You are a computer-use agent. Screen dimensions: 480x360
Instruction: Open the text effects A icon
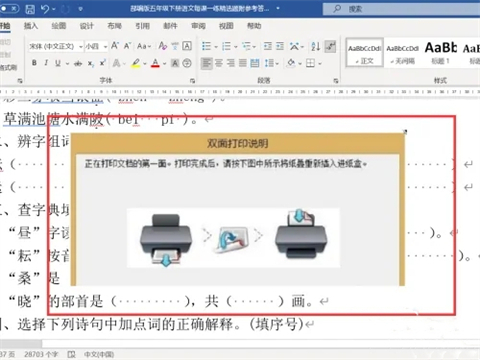pyautogui.click(x=116, y=63)
